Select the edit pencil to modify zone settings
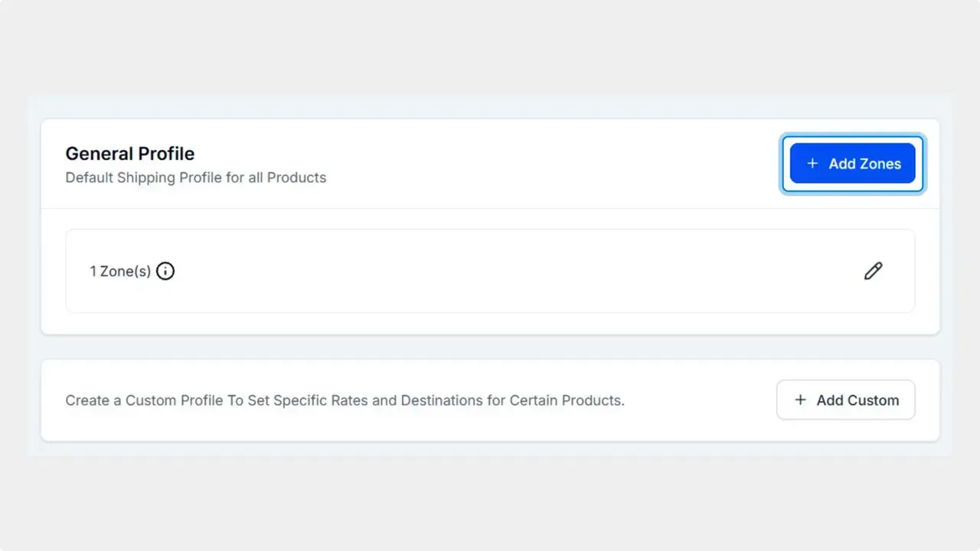 pos(873,271)
